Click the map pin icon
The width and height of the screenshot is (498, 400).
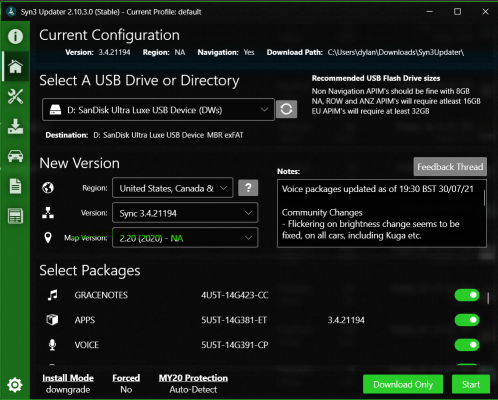pos(48,238)
